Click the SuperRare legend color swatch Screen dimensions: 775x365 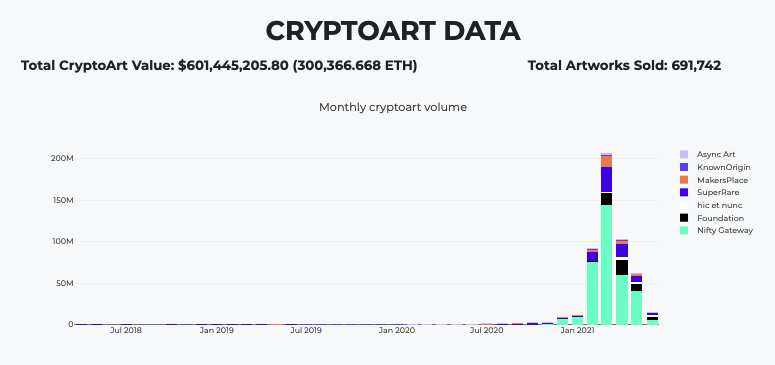click(x=684, y=192)
